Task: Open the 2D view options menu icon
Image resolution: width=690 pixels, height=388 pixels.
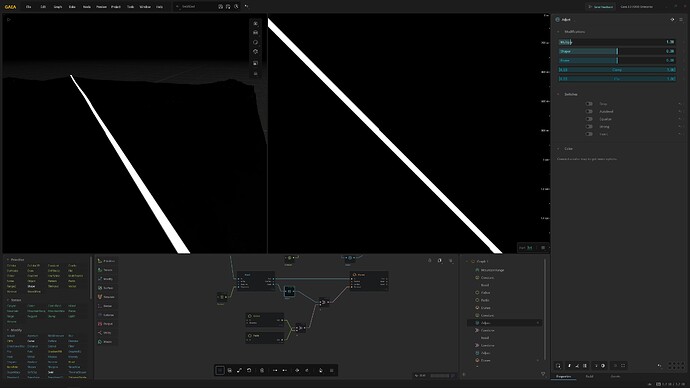Action: point(543,248)
